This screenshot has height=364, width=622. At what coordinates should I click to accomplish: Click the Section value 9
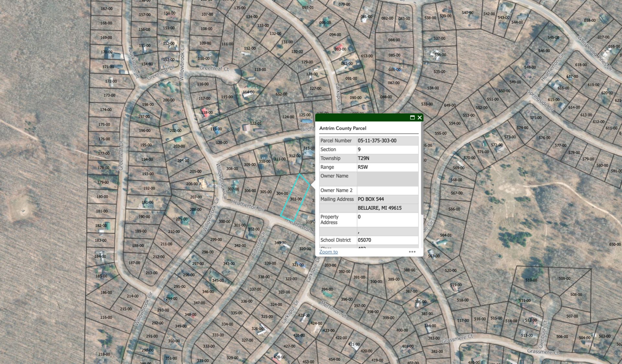click(359, 149)
